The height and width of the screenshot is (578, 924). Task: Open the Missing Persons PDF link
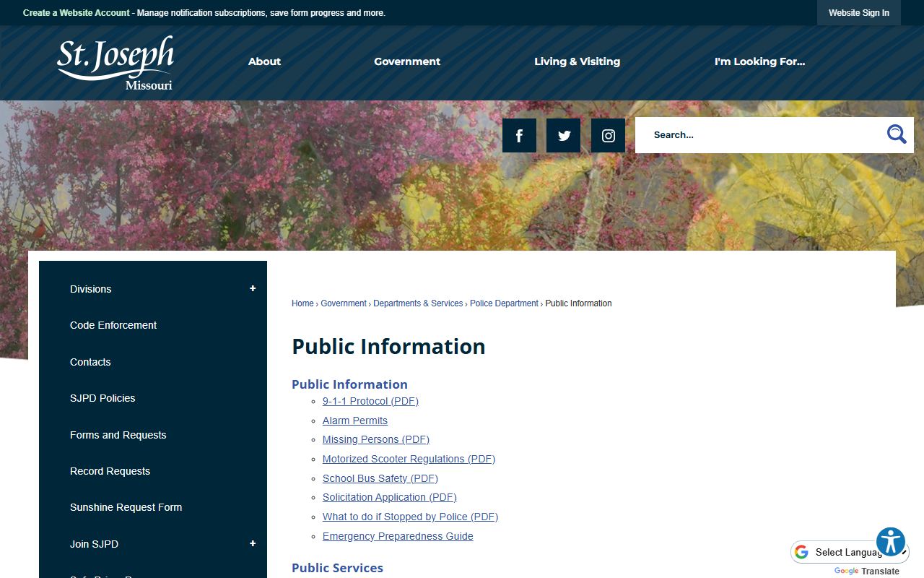[376, 439]
